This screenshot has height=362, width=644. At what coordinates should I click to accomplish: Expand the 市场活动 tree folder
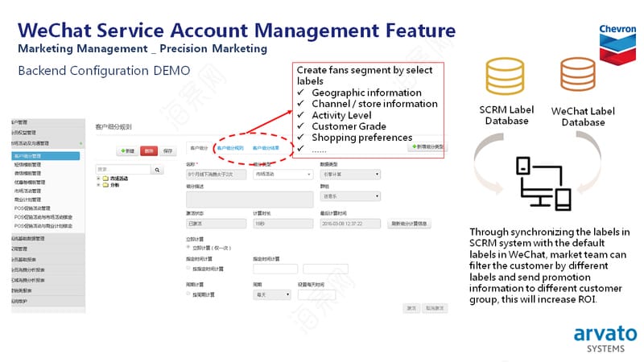point(98,179)
